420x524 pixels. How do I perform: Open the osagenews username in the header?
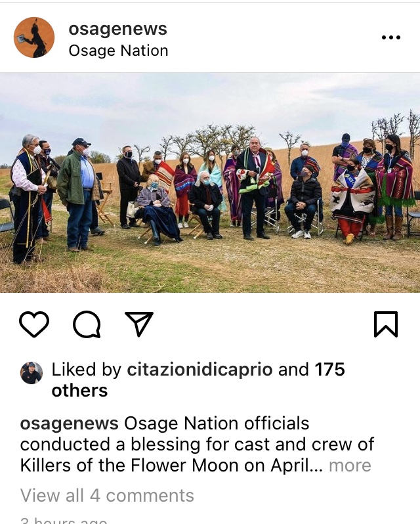(117, 29)
